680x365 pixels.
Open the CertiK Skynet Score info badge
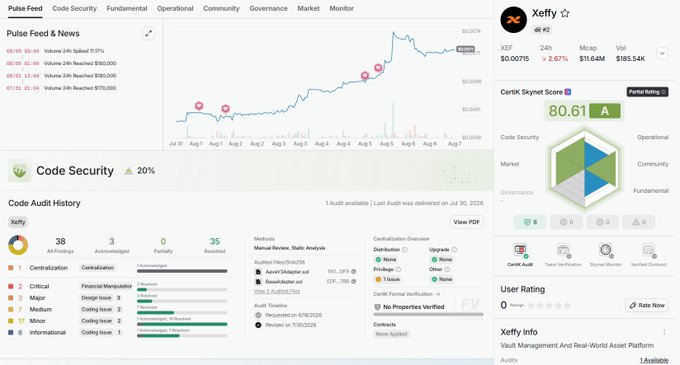(x=568, y=92)
